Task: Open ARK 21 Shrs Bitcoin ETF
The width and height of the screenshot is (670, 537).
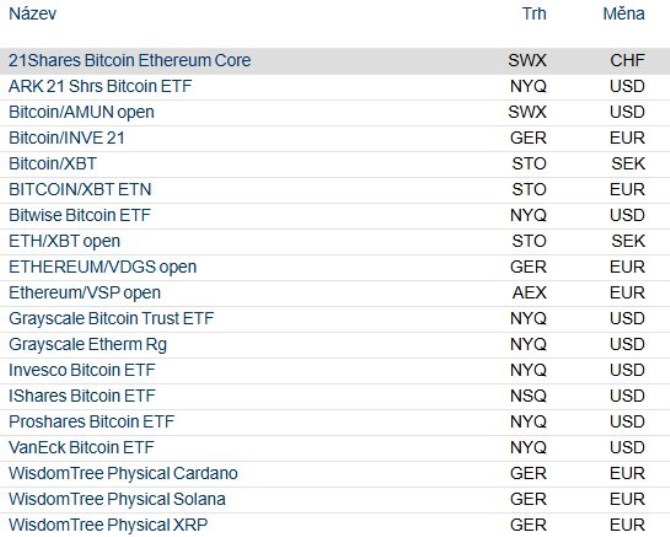Action: pos(100,87)
